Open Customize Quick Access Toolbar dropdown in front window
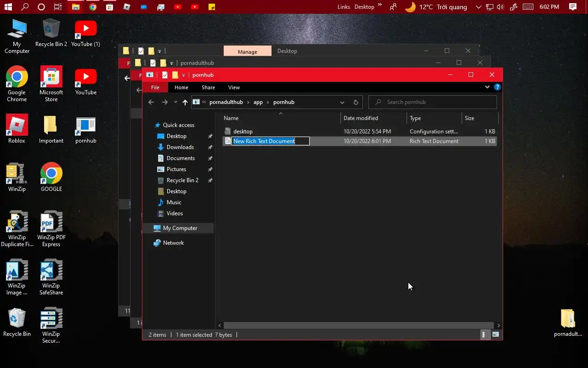588x368 pixels. pos(183,75)
